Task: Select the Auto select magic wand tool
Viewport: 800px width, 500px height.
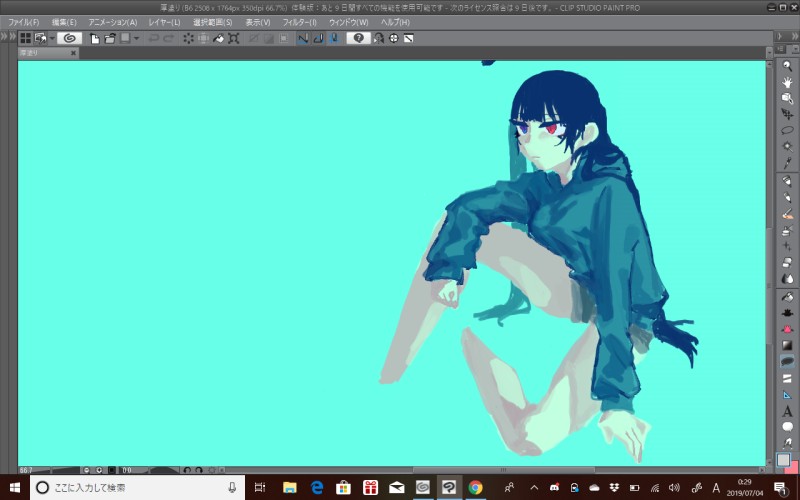Action: [x=787, y=147]
